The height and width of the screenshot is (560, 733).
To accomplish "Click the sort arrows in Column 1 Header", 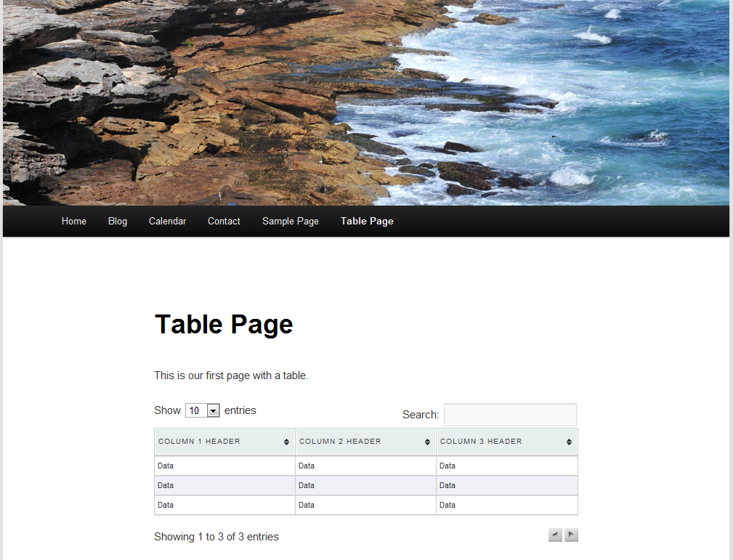I will coord(286,442).
